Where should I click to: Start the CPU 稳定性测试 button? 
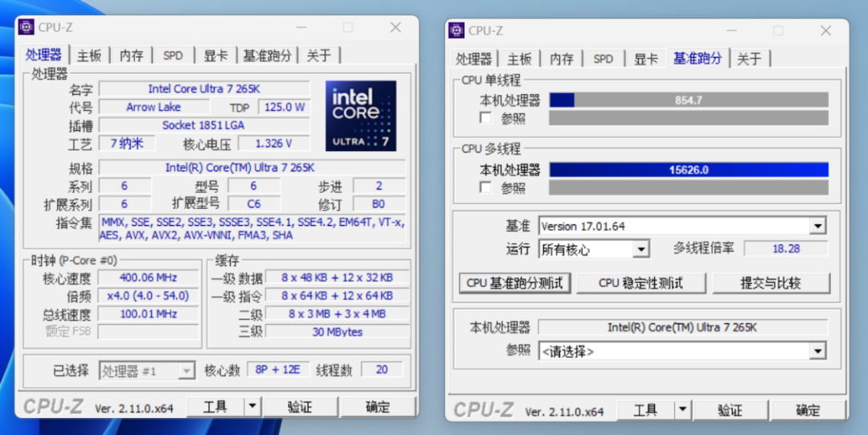[641, 283]
